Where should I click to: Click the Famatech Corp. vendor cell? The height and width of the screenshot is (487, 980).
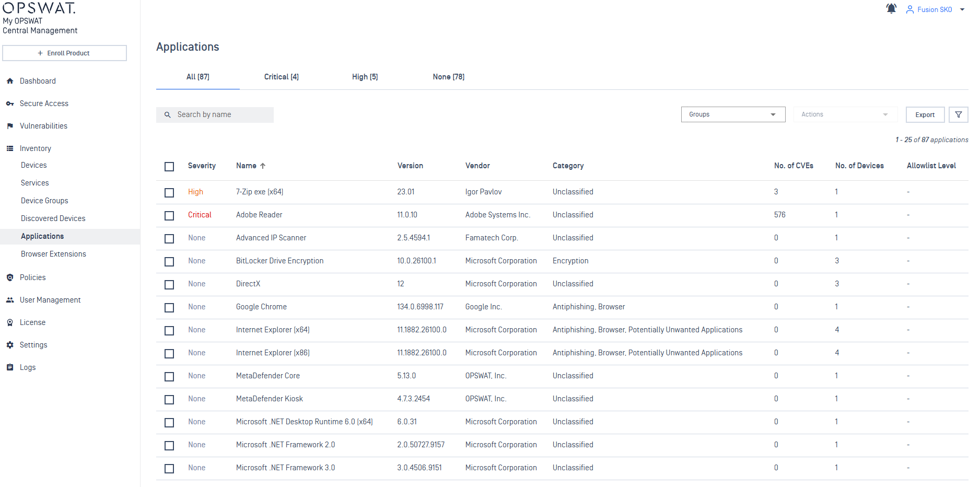(492, 238)
